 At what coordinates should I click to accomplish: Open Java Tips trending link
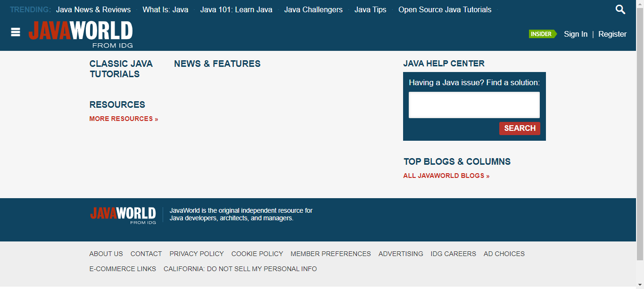pos(371,9)
